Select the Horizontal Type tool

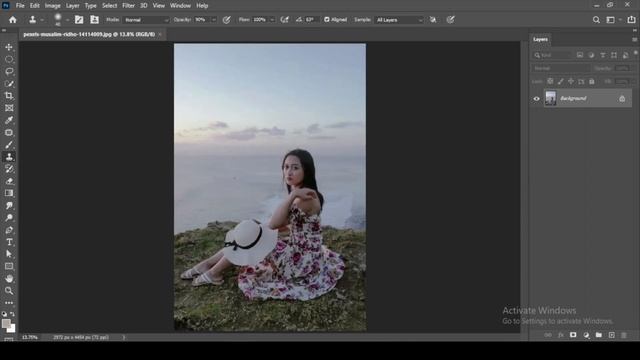pos(9,242)
